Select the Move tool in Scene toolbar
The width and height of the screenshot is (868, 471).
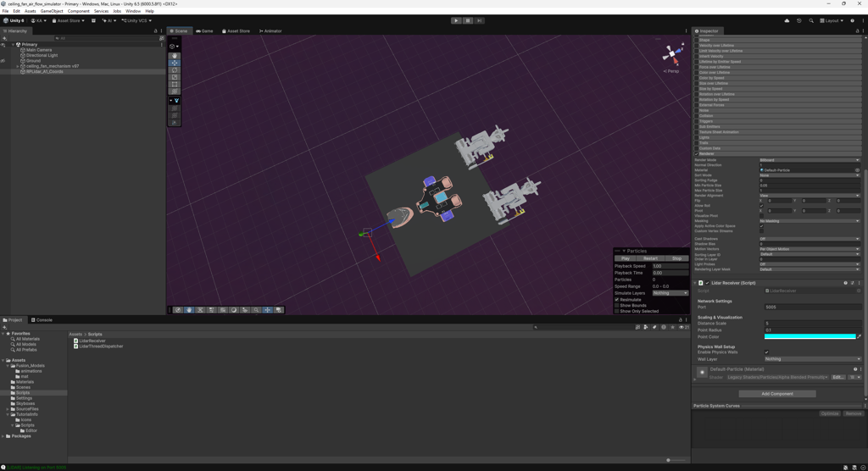(x=175, y=63)
